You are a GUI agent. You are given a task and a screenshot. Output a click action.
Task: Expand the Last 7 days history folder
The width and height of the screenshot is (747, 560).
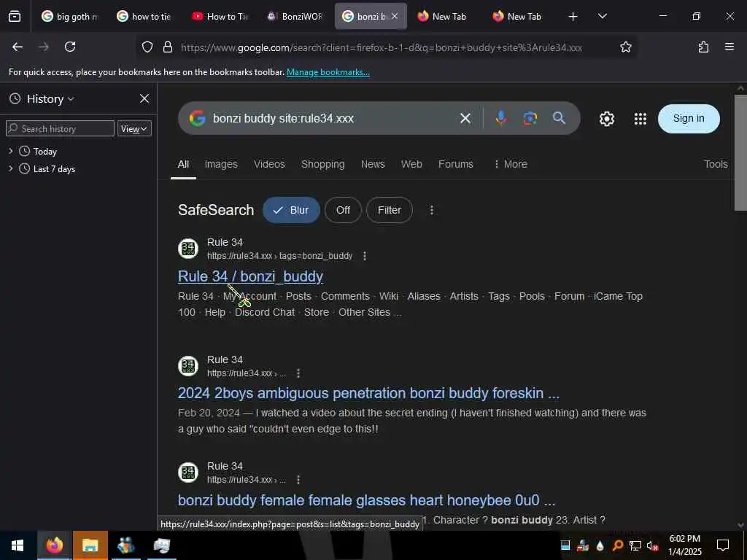[10, 169]
